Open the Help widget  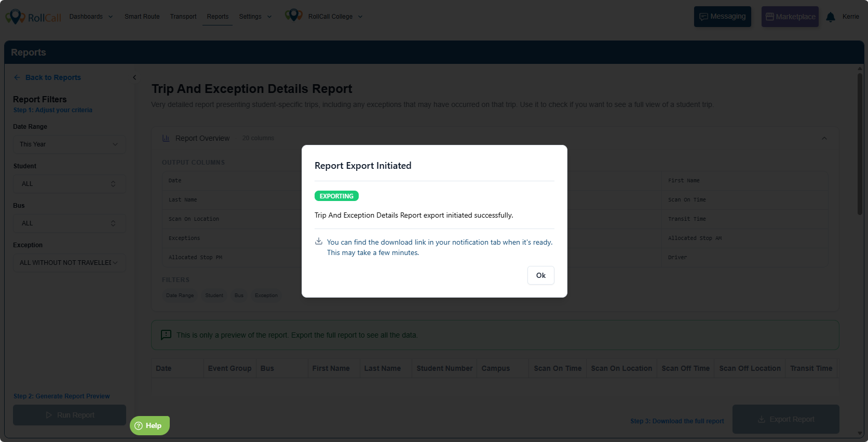click(150, 425)
